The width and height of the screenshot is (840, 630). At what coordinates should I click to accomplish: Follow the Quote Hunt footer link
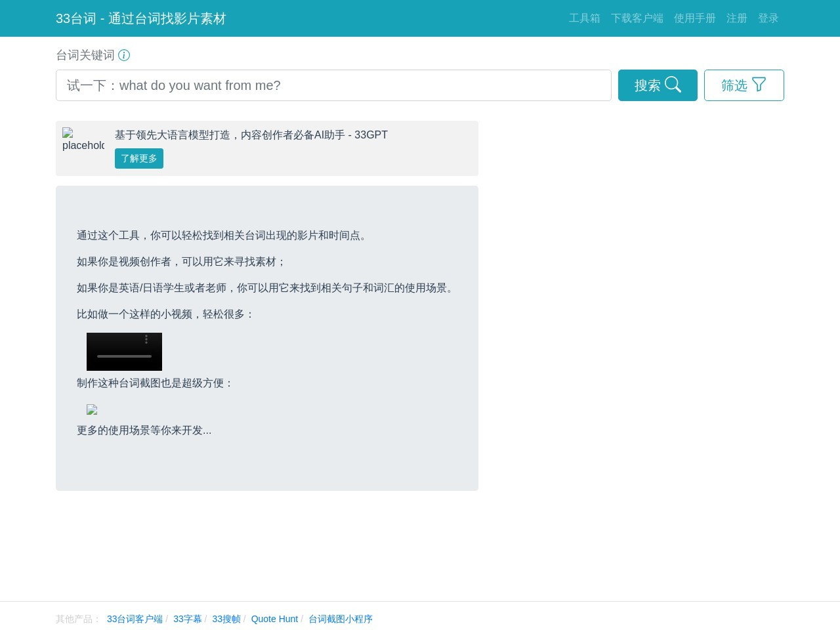coord(274,619)
